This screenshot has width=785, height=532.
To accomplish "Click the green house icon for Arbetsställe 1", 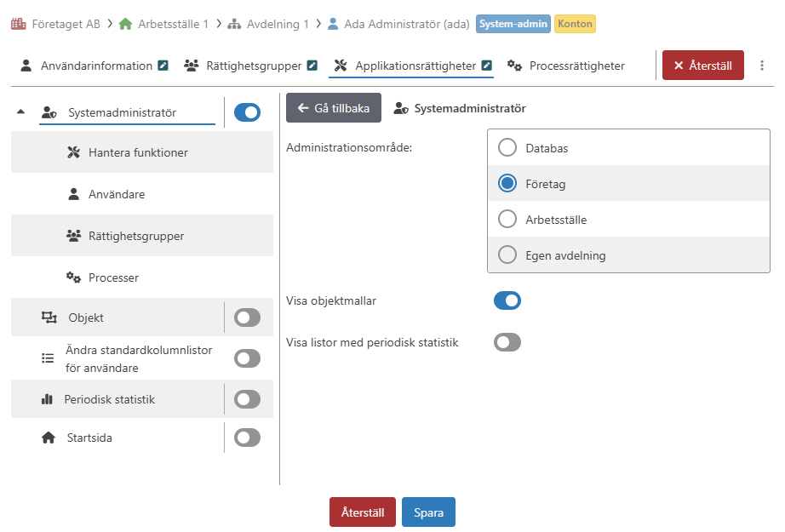I will pos(125,24).
